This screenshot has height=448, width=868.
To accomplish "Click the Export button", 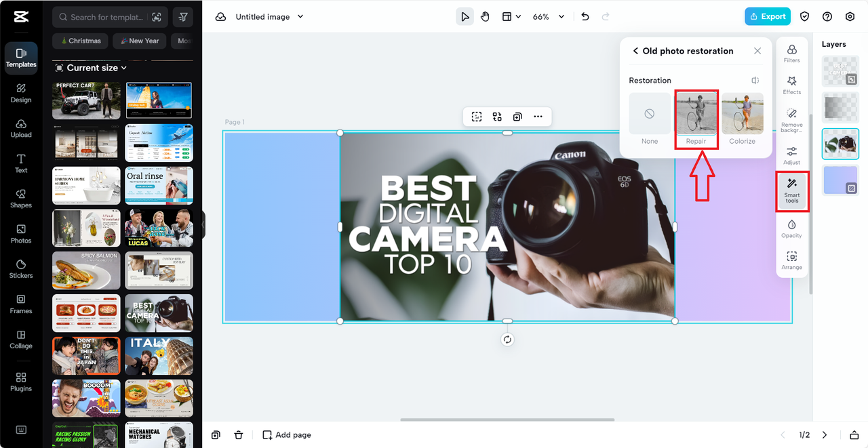I will tap(768, 16).
